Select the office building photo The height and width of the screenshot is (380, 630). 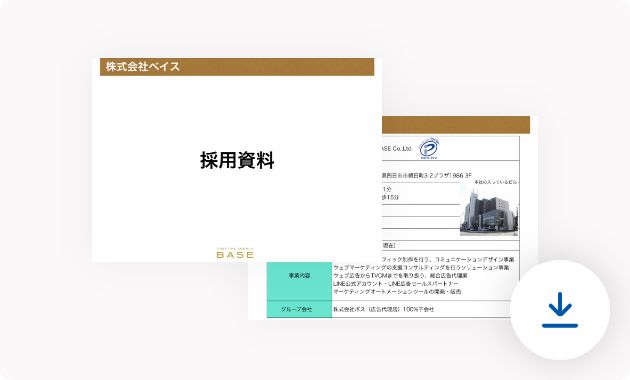click(489, 210)
